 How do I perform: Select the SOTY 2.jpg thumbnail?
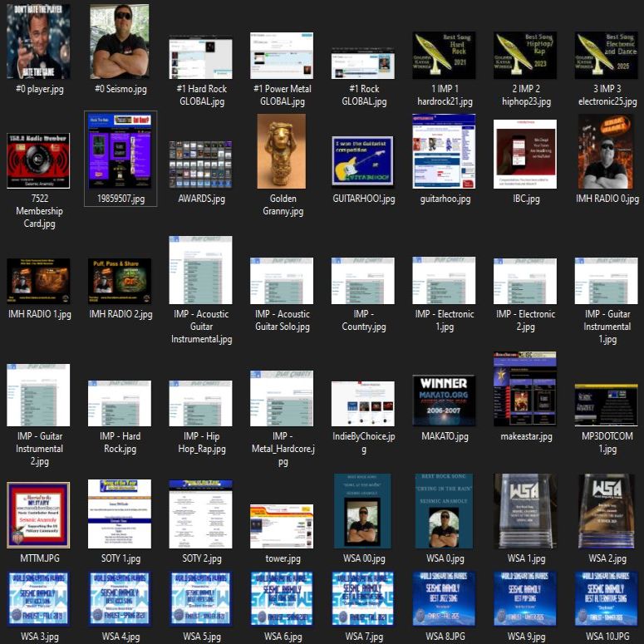click(x=200, y=514)
